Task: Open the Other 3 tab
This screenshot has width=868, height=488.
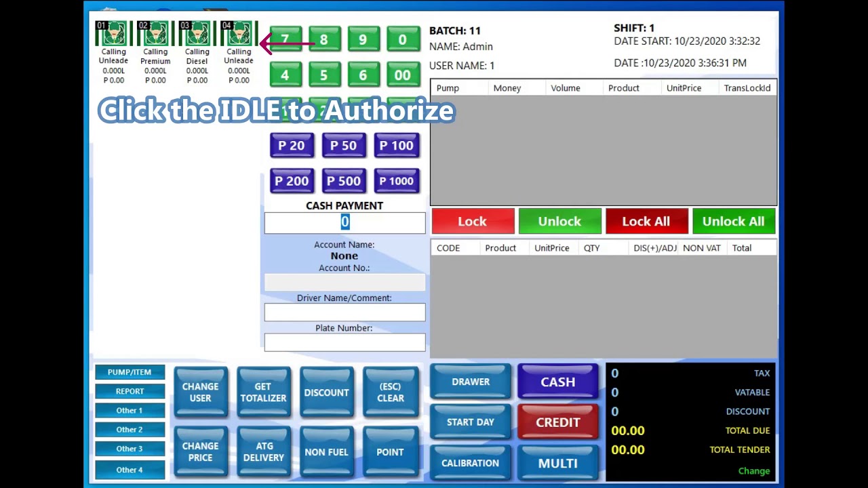Action: coord(130,448)
